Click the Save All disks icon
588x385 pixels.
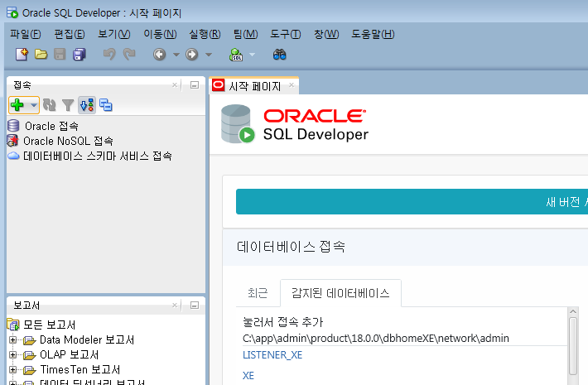(x=80, y=55)
